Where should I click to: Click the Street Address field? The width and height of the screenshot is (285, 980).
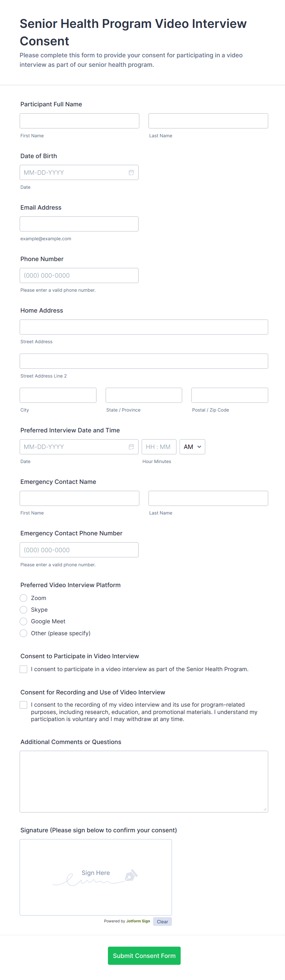(x=143, y=326)
